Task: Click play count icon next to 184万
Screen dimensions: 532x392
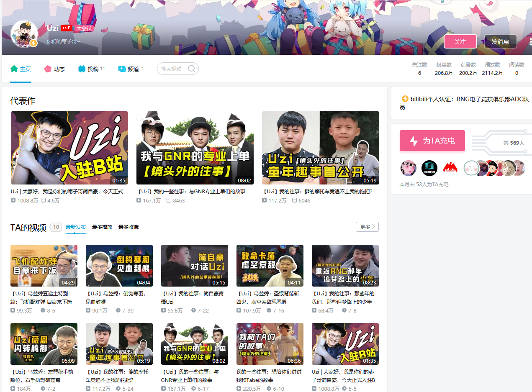Action: tap(13, 389)
